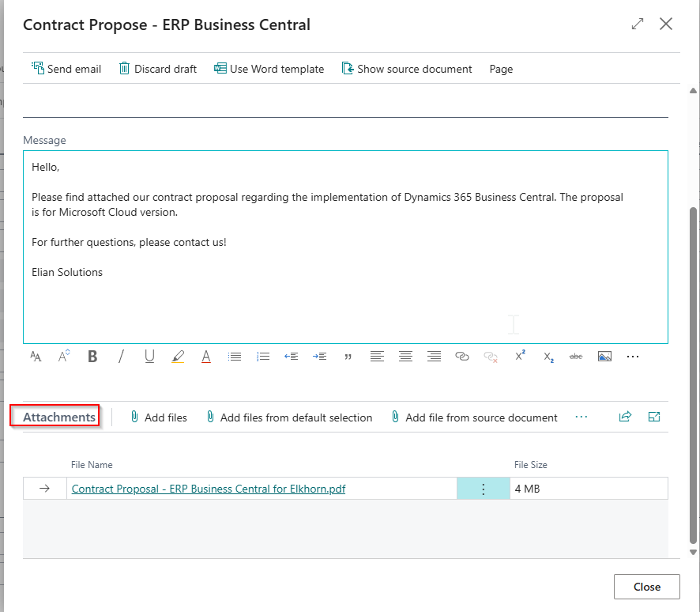Insert an inline image
Image resolution: width=700 pixels, height=612 pixels.
coord(604,357)
